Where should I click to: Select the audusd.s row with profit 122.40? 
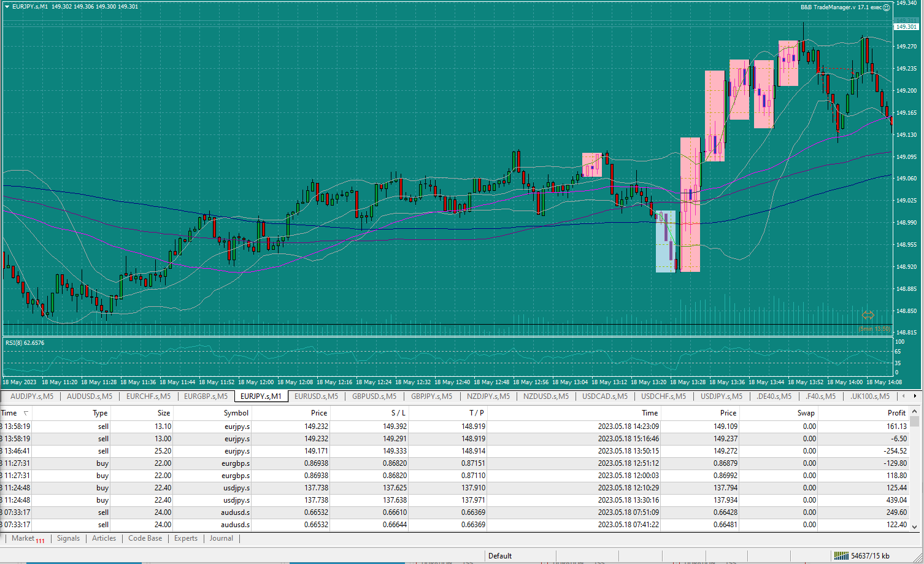(x=455, y=525)
